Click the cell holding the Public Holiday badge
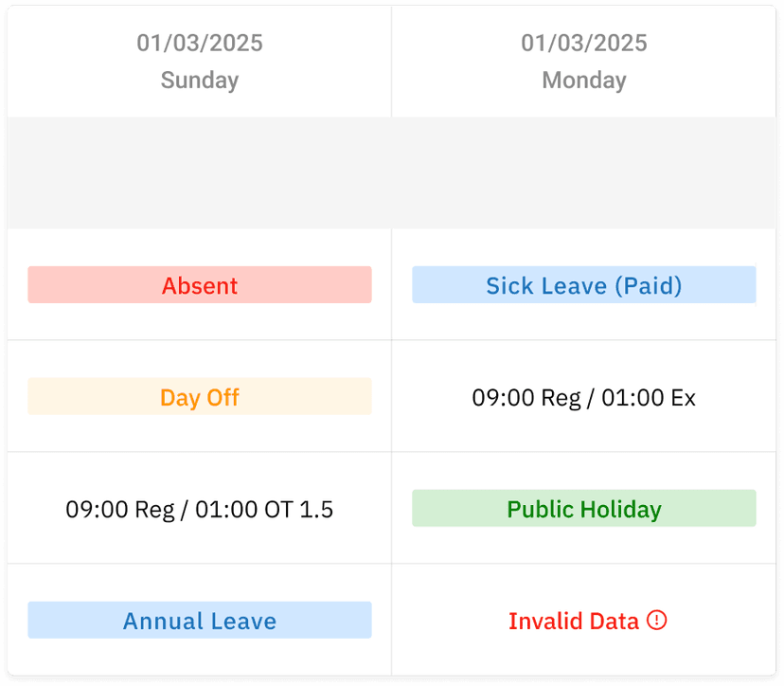Screen dimensions: 784x686 click(x=583, y=509)
